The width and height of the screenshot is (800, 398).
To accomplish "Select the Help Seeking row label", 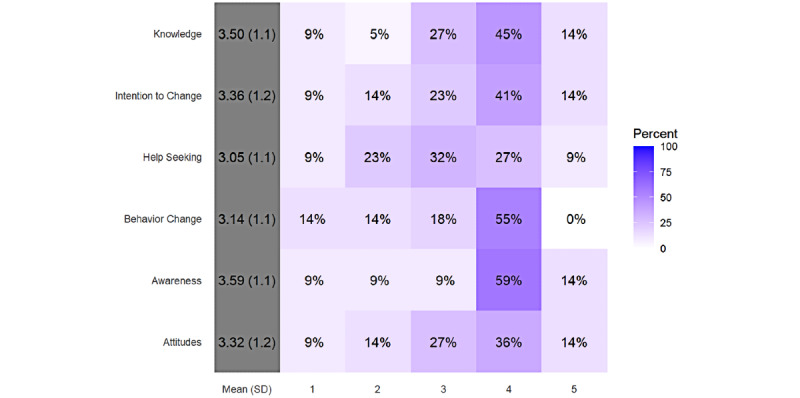I will click(x=172, y=158).
